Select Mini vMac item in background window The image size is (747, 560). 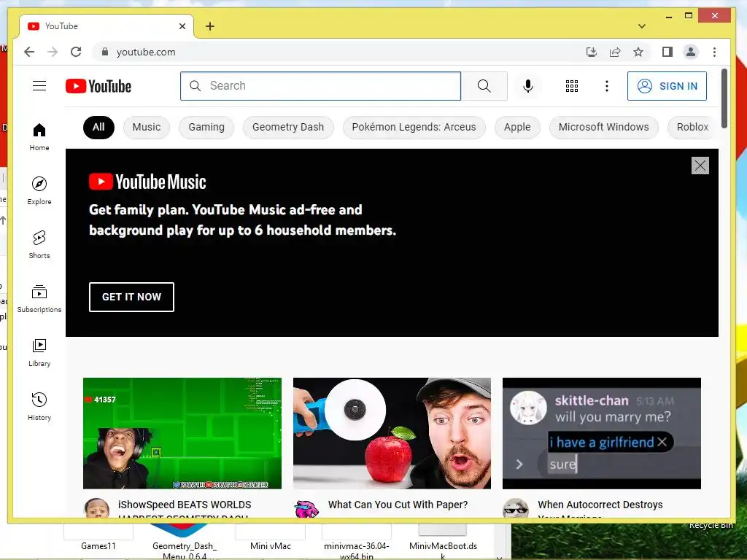[271, 546]
